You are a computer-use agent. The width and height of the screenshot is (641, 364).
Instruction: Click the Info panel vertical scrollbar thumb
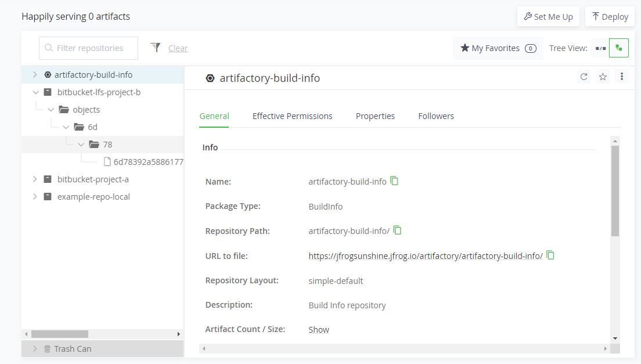615,190
